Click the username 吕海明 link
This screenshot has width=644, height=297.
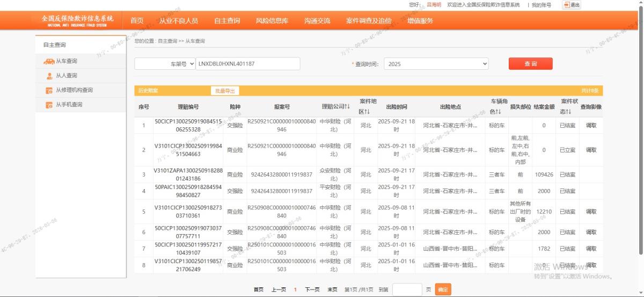434,5
